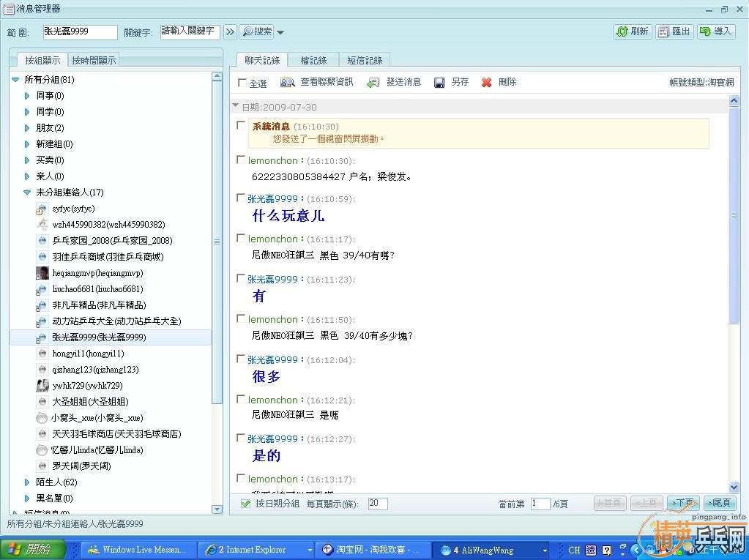
Task: Open the dropdown arrow beside 搜索 button
Action: tap(280, 32)
